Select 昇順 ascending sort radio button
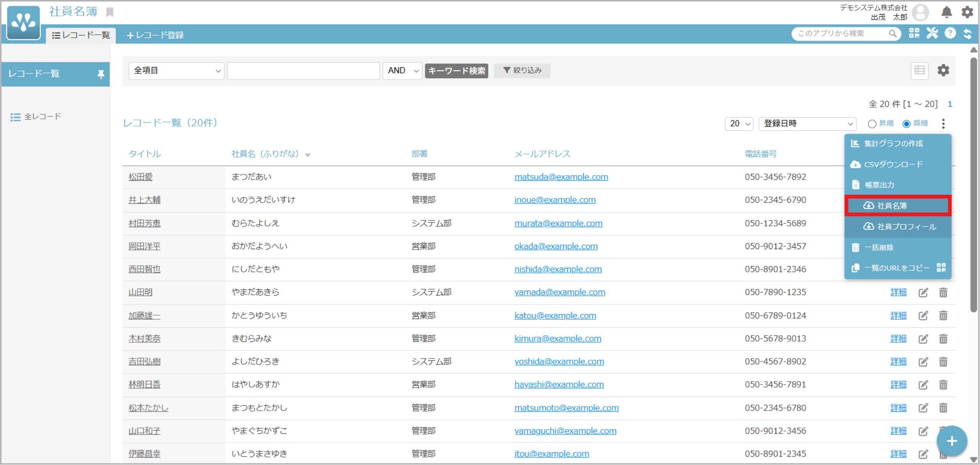The height and width of the screenshot is (465, 980). coord(872,124)
